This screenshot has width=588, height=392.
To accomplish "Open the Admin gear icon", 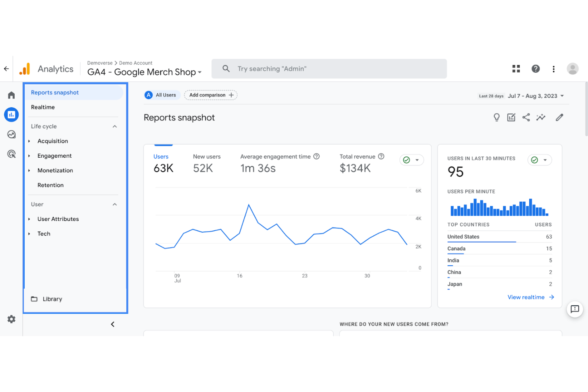I will tap(12, 319).
